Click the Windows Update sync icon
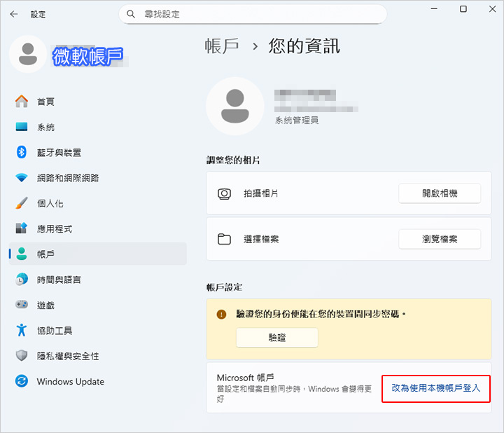 (22, 381)
